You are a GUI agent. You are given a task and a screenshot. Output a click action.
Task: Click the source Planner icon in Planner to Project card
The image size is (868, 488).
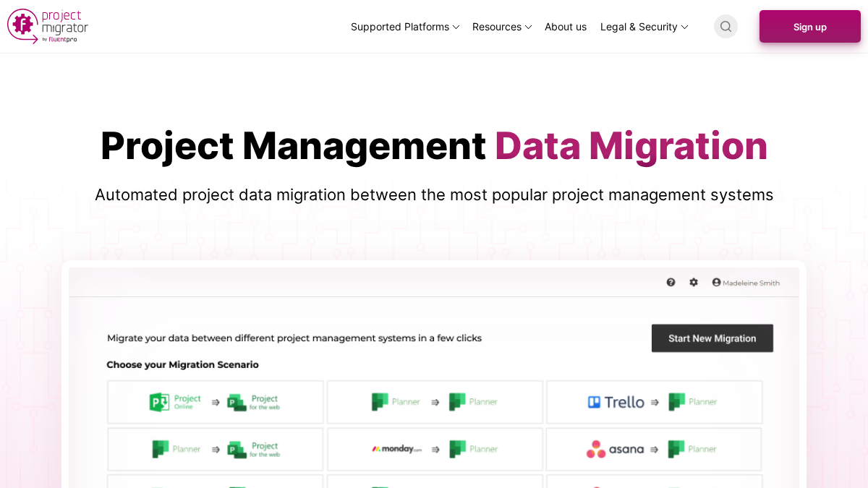point(161,449)
